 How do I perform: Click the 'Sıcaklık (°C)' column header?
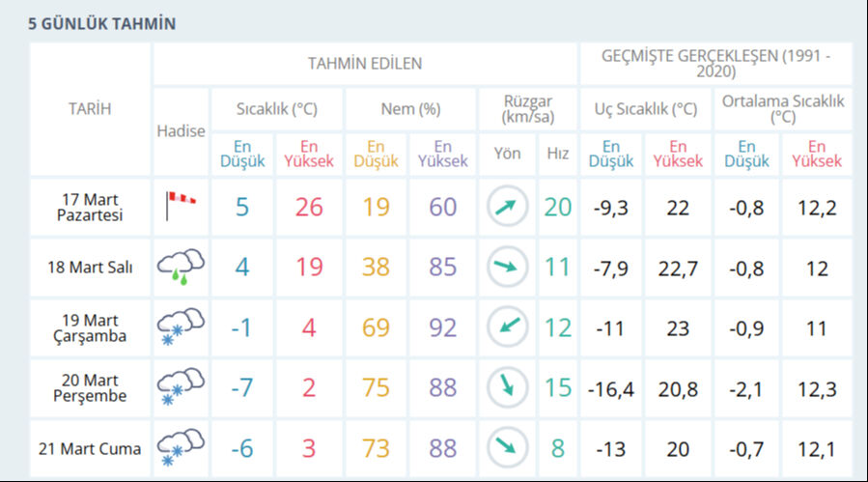tap(277, 108)
